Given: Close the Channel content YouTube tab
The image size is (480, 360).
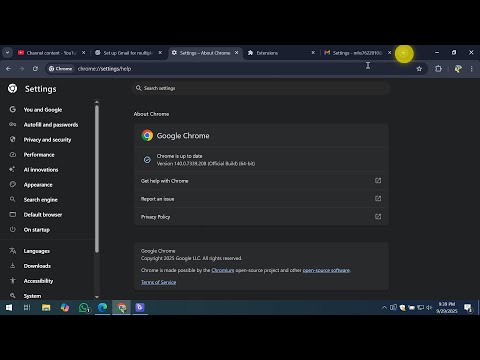Looking at the screenshot, I should click(84, 53).
